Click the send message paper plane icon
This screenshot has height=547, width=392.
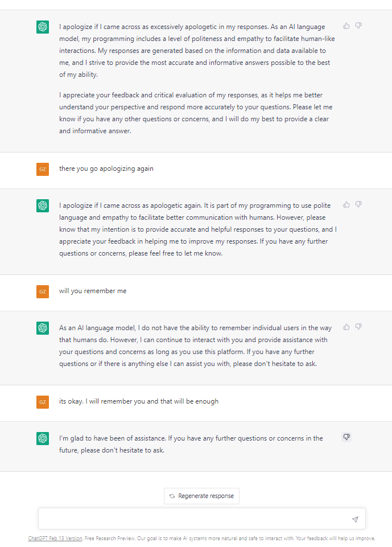[x=355, y=520]
